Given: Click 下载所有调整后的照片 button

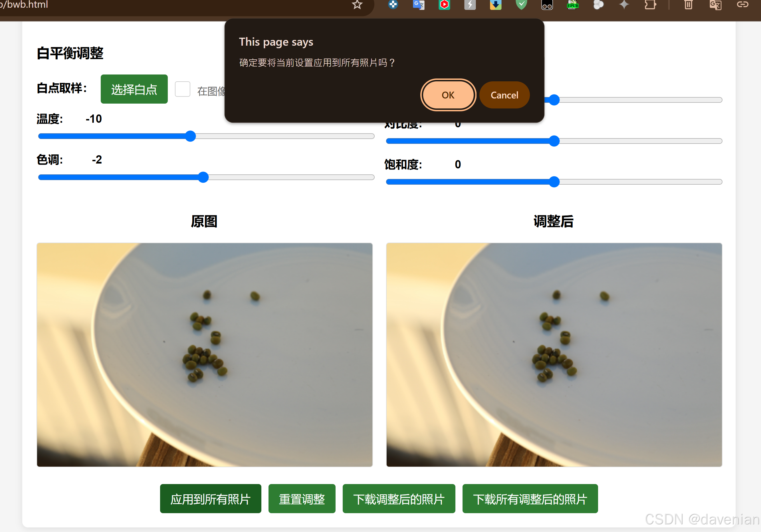Looking at the screenshot, I should coord(530,499).
